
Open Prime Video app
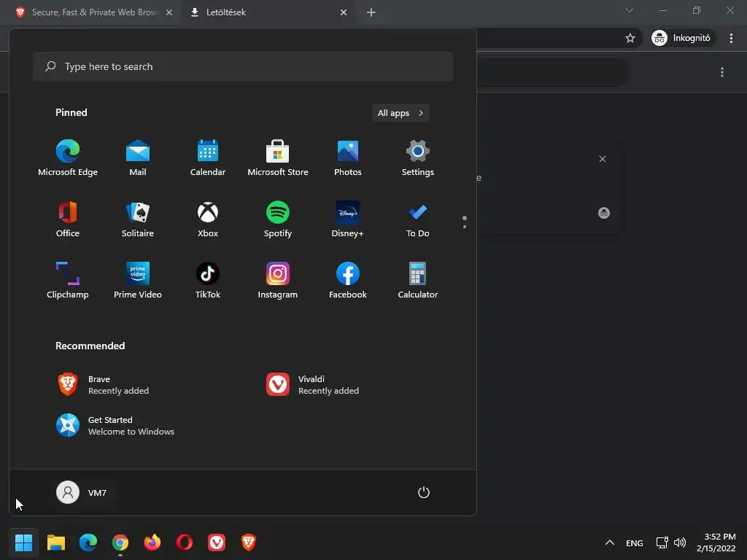point(138,281)
